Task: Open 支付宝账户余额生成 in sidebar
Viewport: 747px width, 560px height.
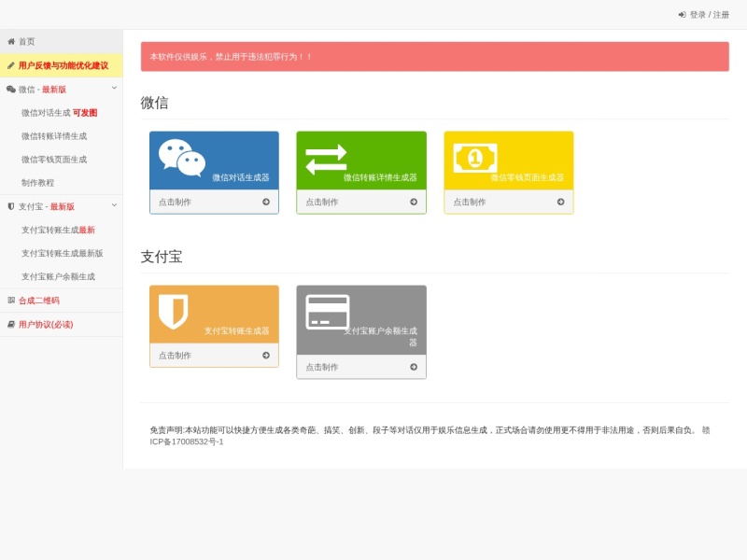Action: click(x=58, y=276)
